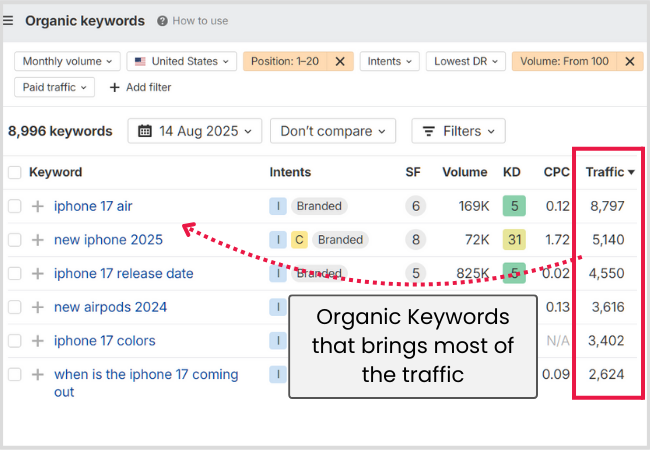Click the KD 31 badge for new iphone 2025
650x450 pixels.
click(514, 240)
